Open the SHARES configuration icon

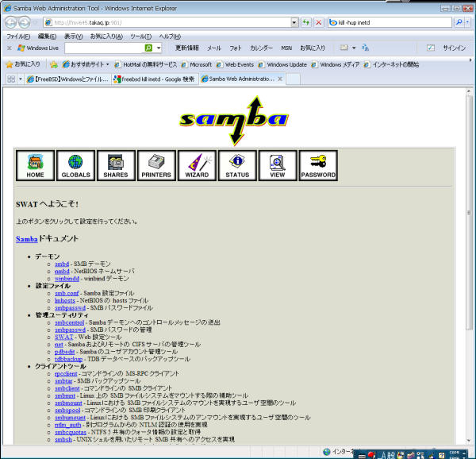pos(116,165)
